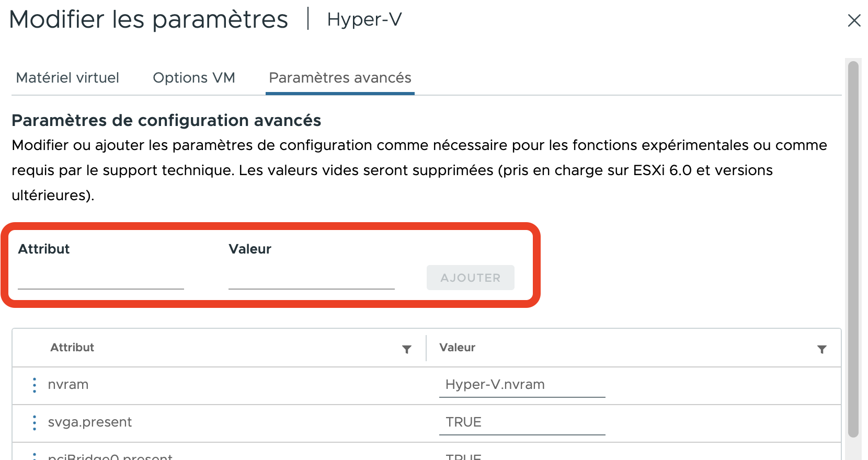Open the Valeur column filter
Image resolution: width=868 pixels, height=460 pixels.
(821, 349)
